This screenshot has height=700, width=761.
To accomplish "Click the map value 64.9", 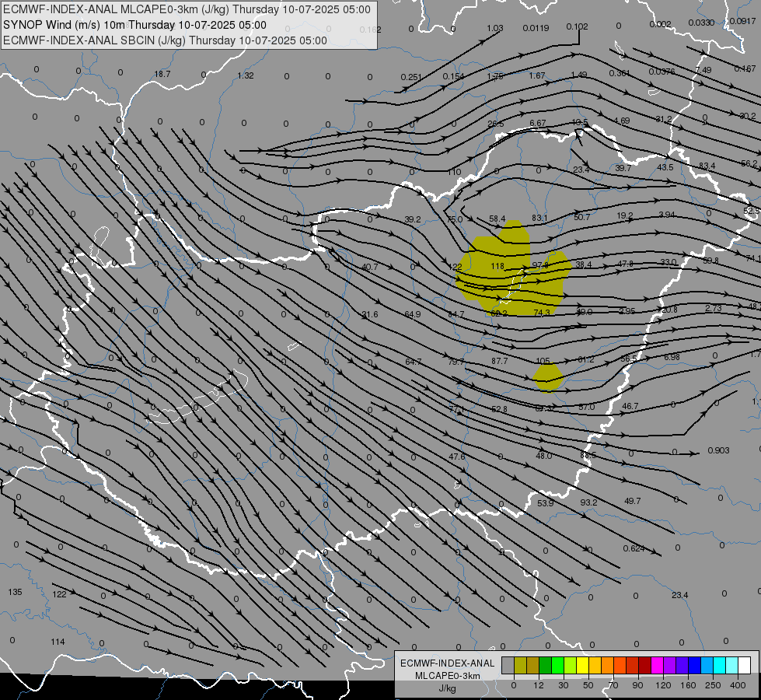I will coord(413,314).
